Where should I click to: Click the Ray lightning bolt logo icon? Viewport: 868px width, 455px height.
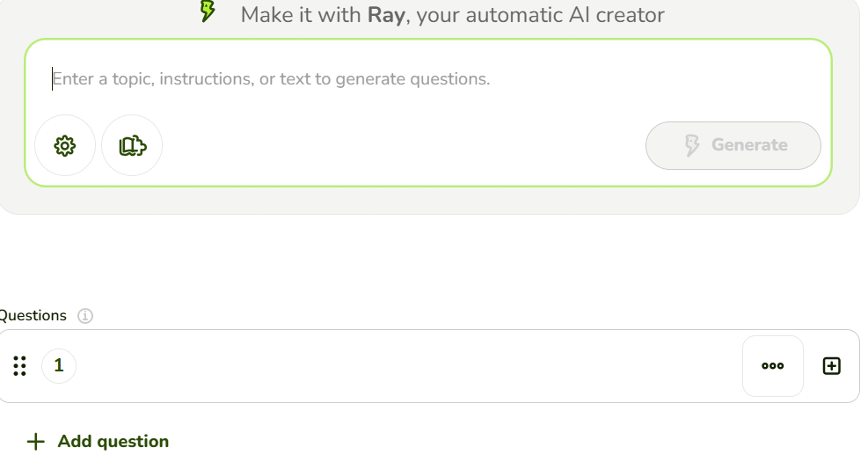pos(208,11)
